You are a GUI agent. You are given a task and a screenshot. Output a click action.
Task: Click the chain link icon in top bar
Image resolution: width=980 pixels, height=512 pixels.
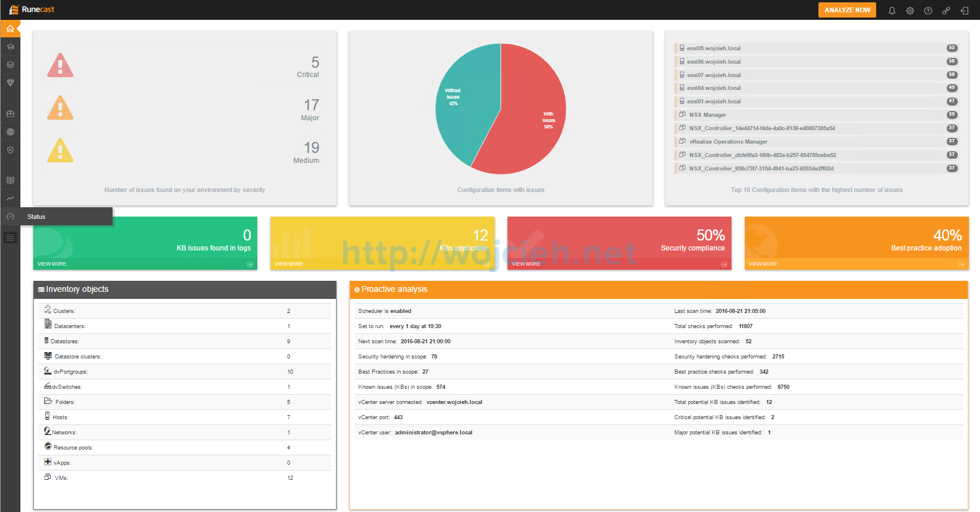pos(946,11)
